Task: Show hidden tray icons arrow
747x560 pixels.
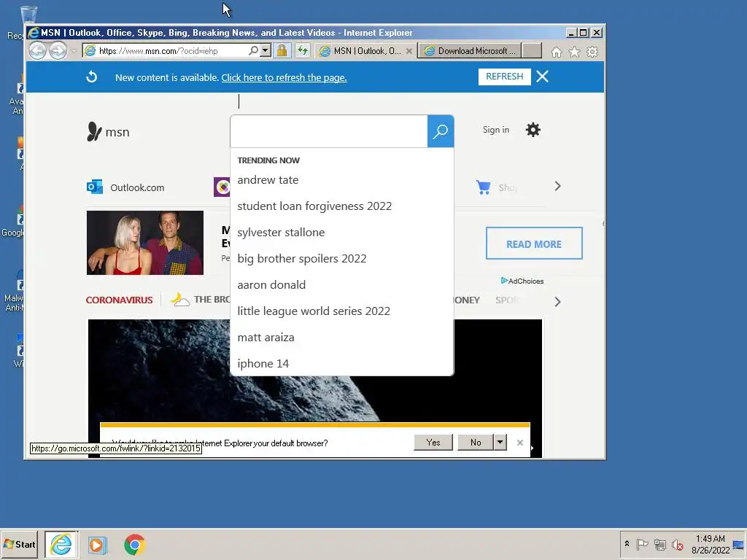Action: pos(627,544)
